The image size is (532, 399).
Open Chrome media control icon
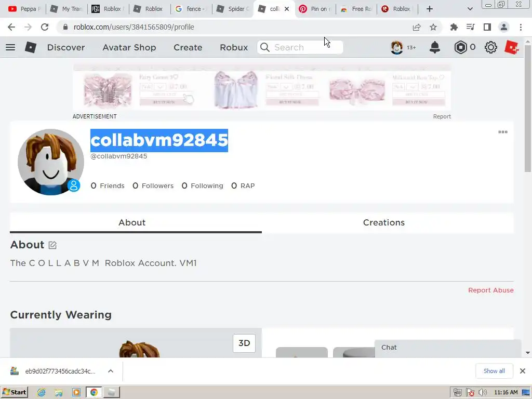point(471,27)
